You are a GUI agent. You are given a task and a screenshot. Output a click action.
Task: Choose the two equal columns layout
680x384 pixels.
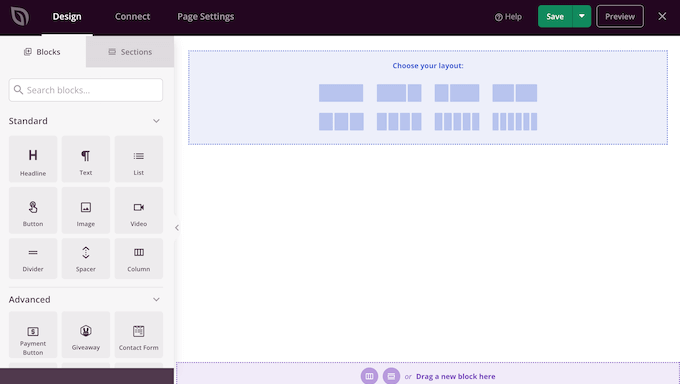click(x=515, y=93)
